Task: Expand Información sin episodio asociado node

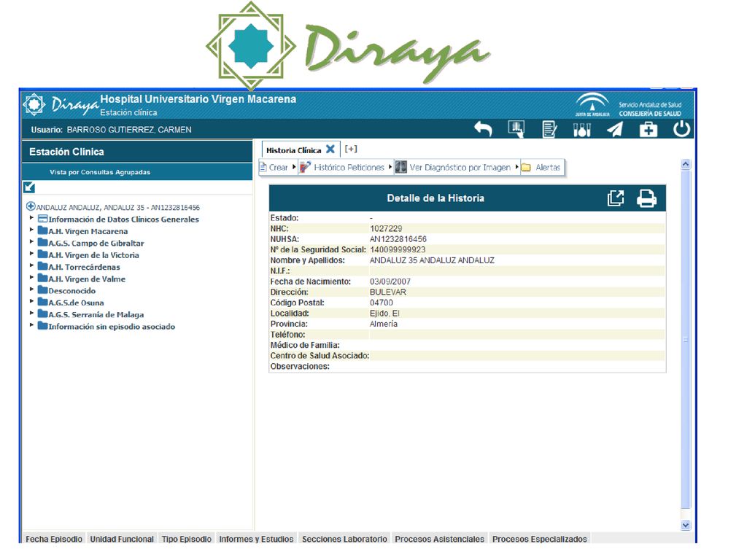Action: click(x=31, y=324)
